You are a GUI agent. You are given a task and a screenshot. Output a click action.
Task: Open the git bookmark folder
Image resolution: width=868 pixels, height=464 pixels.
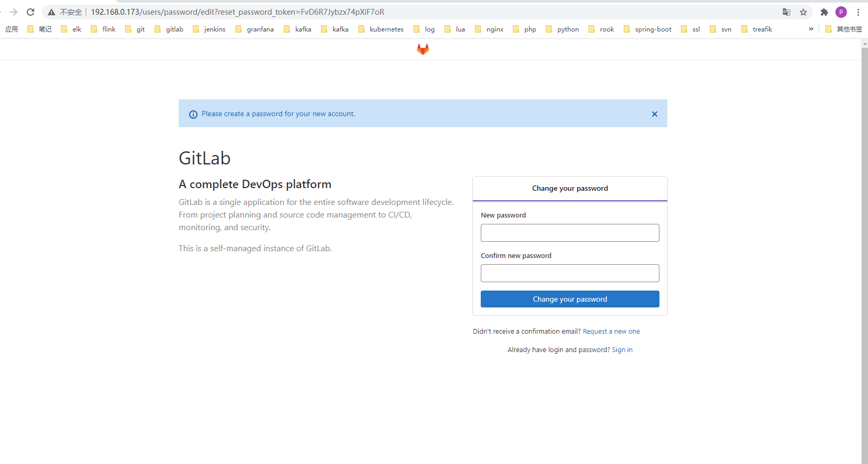tap(135, 29)
